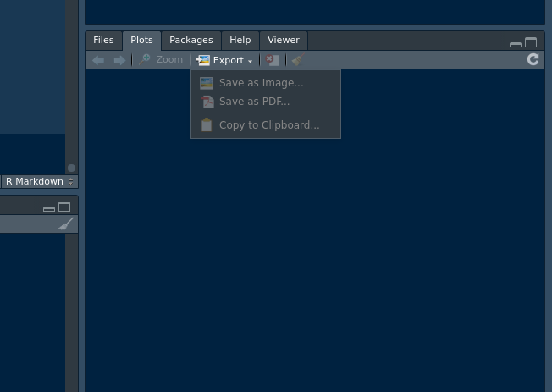Image resolution: width=552 pixels, height=392 pixels.
Task: Open the Help tab
Action: point(240,40)
